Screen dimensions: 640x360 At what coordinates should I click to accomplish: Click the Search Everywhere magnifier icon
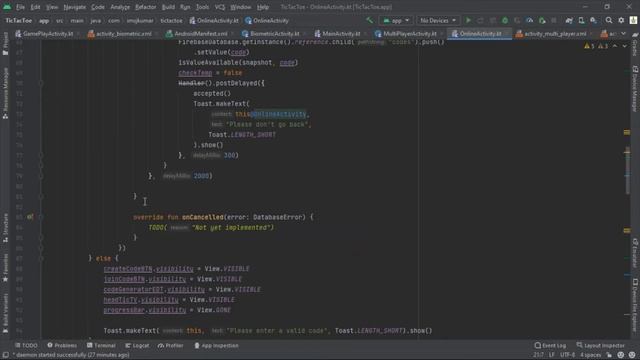pos(609,20)
